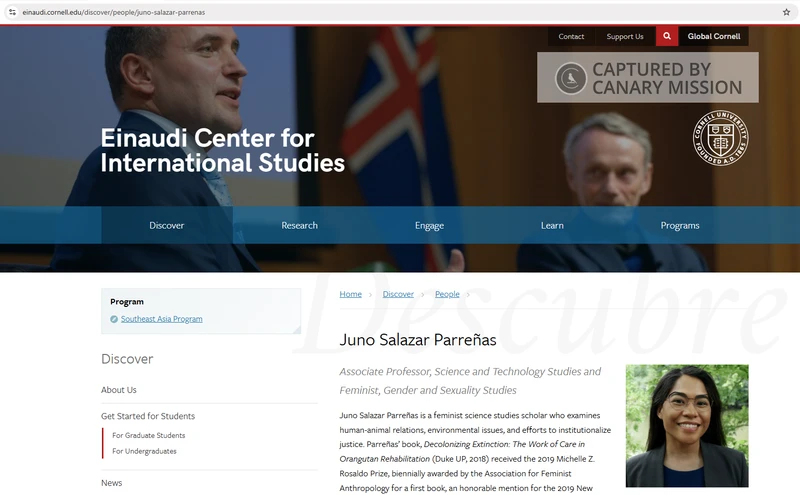Open the Discover navigation menu
The height and width of the screenshot is (495, 800).
(x=167, y=225)
